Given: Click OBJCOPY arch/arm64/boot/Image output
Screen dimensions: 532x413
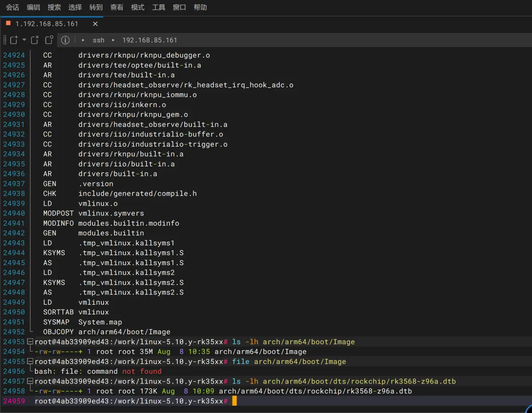Looking at the screenshot, I should coord(107,332).
